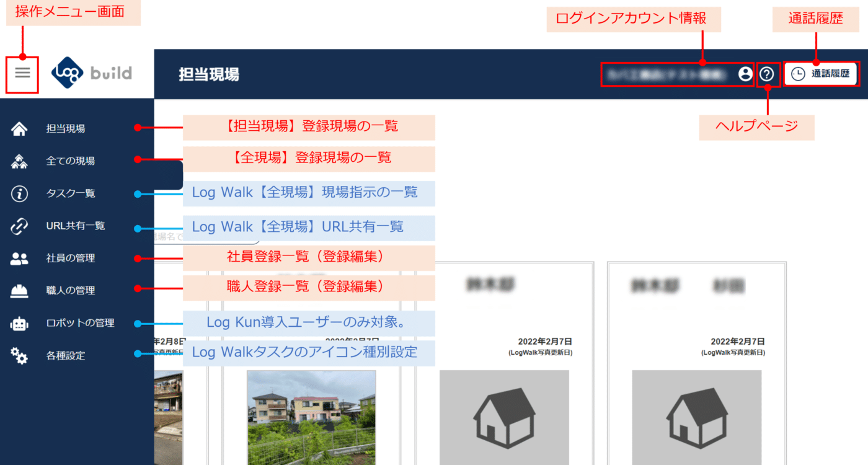Click the URL共有一覧 link icon
868x465 pixels.
click(19, 226)
